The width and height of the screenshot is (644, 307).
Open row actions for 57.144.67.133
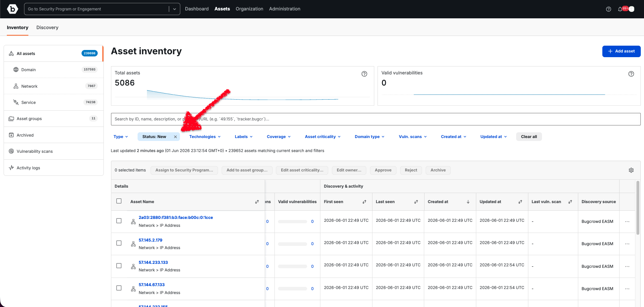click(x=627, y=289)
